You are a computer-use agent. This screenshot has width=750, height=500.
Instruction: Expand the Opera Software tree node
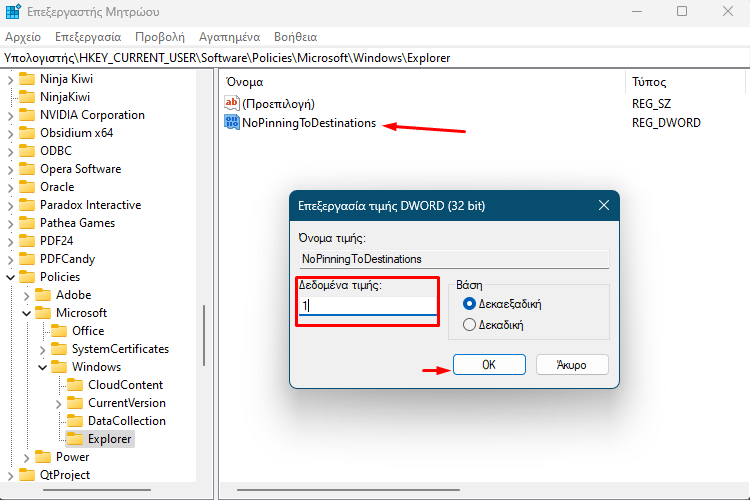pos(11,169)
